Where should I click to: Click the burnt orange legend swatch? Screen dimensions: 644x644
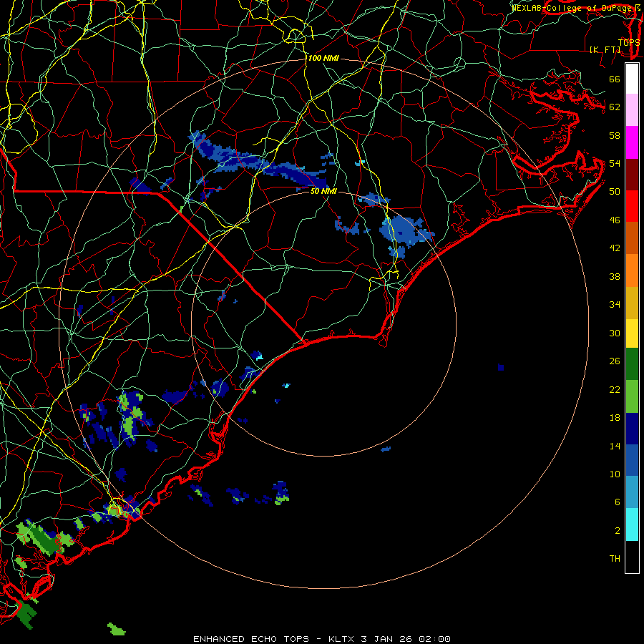click(632, 238)
